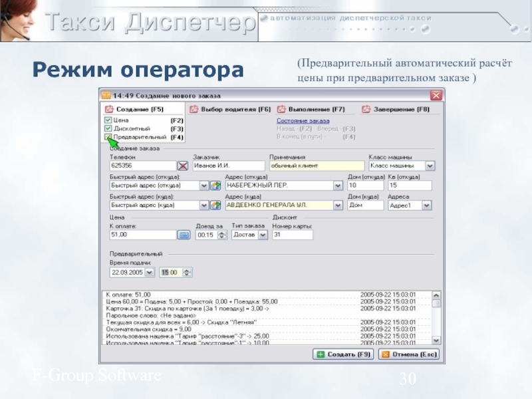The width and height of the screenshot is (532, 399).
Task: Select log line Текущая скидка для всех
Action: click(x=267, y=323)
